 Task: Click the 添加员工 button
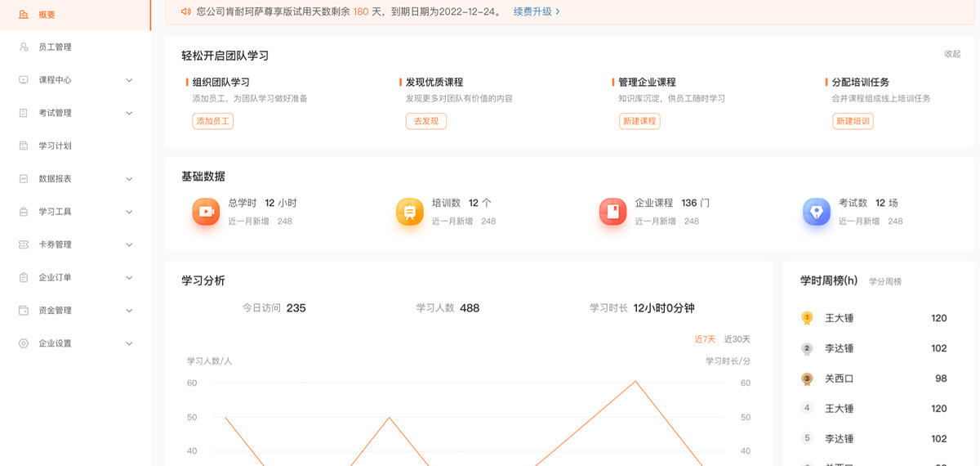(212, 121)
